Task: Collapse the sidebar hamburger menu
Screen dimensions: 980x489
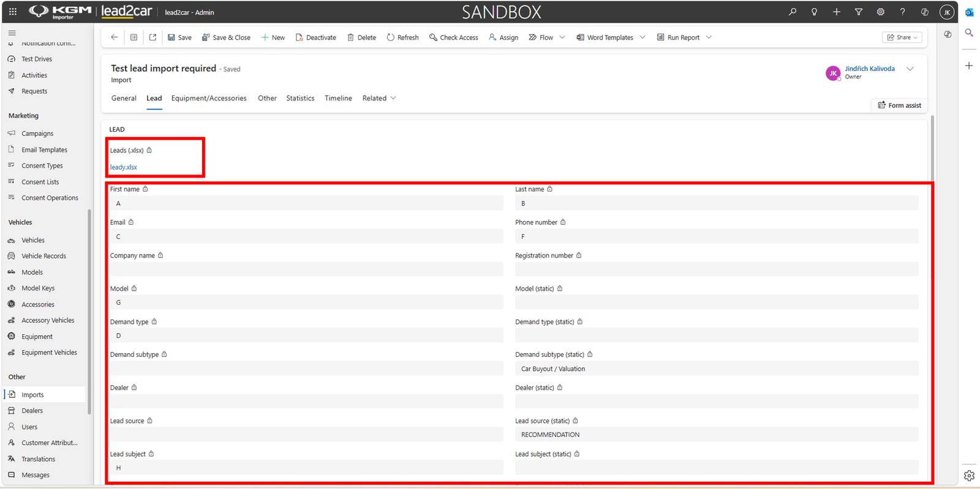Action: click(12, 33)
